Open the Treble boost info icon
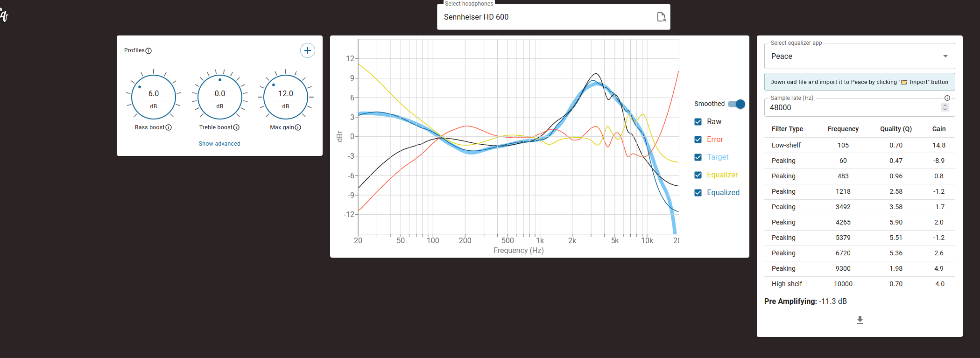Viewport: 980px width, 358px height. (x=236, y=127)
